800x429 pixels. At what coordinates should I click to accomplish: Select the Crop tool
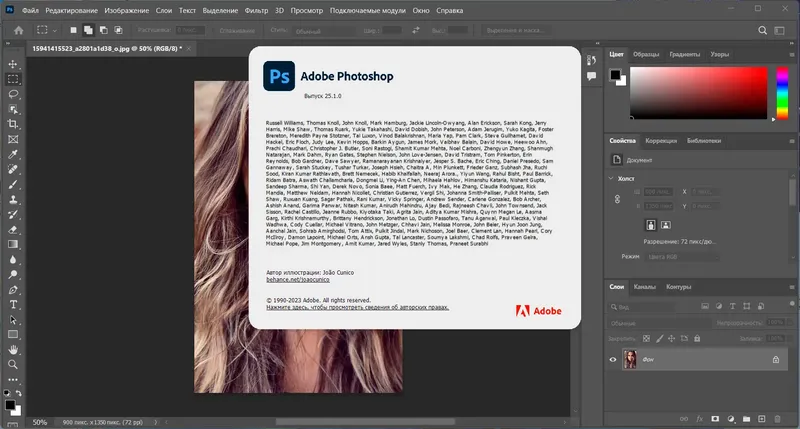(13, 124)
